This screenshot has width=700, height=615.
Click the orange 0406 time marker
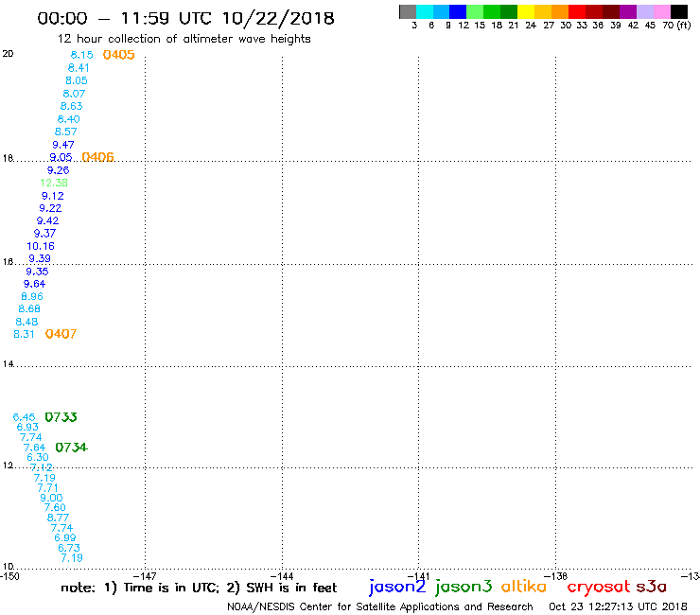[97, 157]
